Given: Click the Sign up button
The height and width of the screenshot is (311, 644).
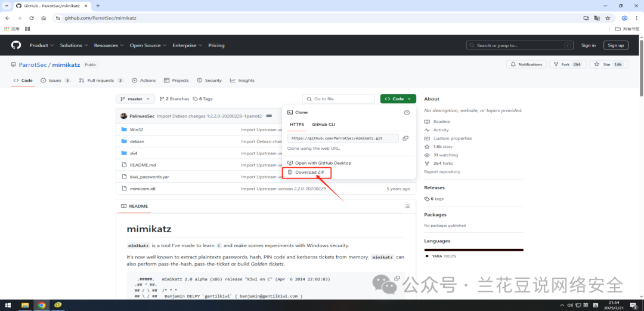Looking at the screenshot, I should [x=615, y=45].
